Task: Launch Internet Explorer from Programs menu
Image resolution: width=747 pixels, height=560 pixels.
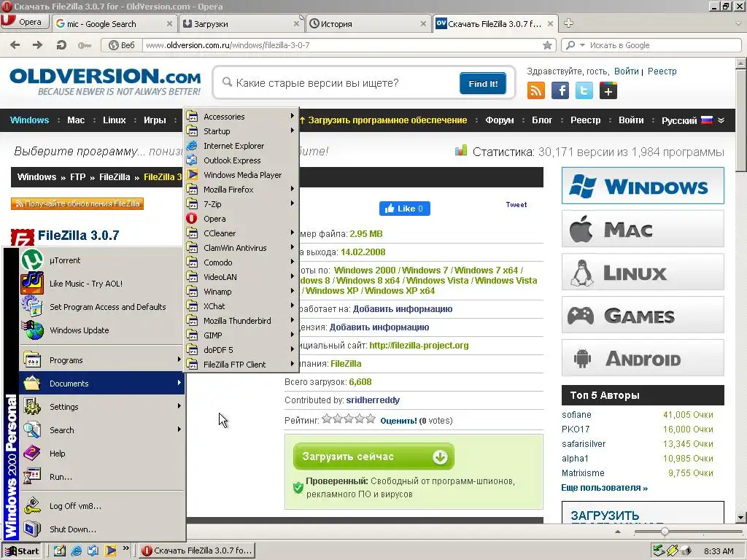Action: pos(241,146)
